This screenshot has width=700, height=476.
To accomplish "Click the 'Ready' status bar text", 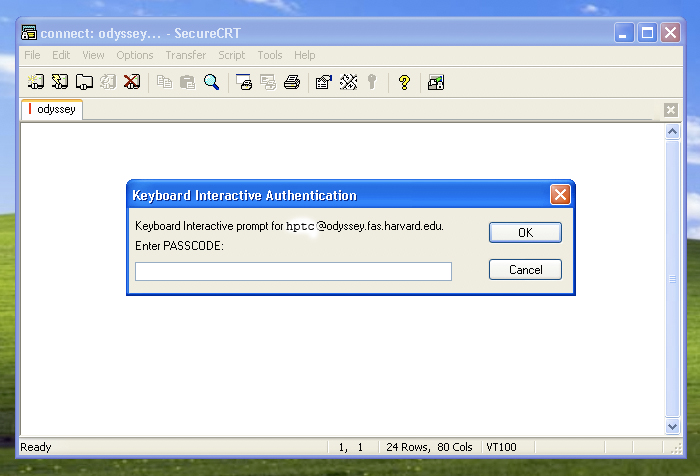I will coord(36,447).
